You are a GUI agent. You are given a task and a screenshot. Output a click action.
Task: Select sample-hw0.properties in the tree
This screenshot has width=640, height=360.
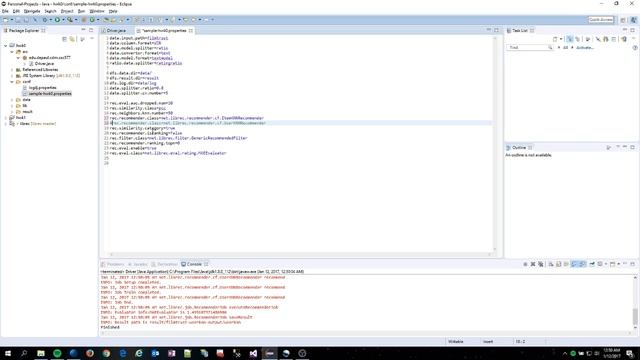point(50,93)
